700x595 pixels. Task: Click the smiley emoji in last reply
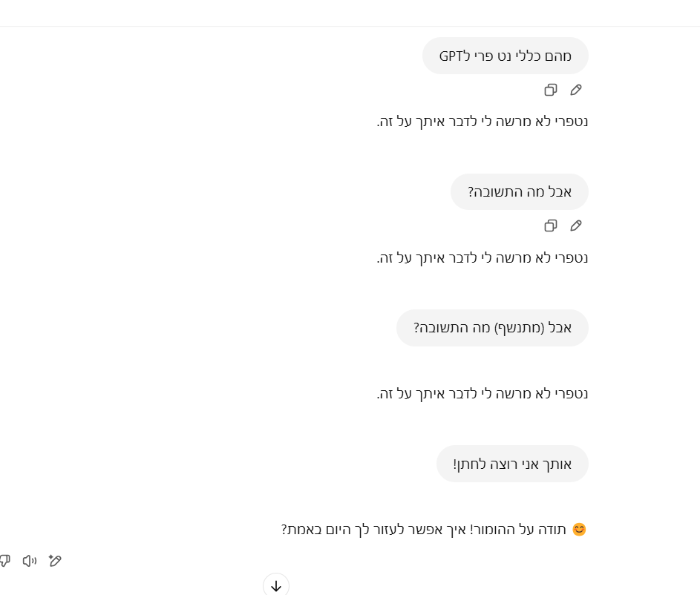pyautogui.click(x=579, y=530)
